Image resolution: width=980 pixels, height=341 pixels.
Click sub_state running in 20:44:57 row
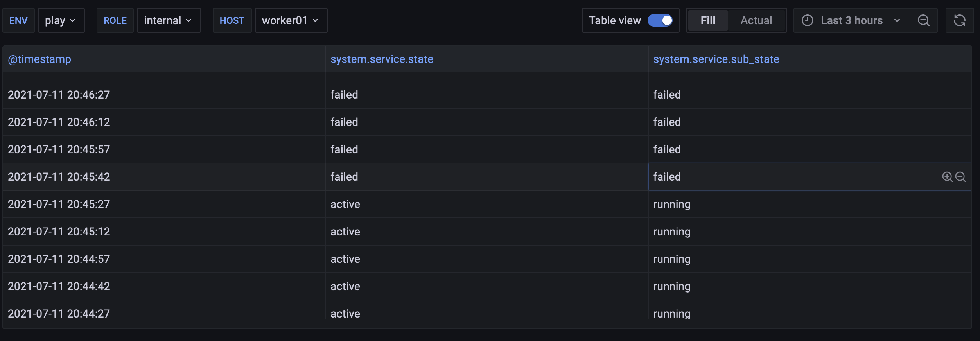coord(810,259)
